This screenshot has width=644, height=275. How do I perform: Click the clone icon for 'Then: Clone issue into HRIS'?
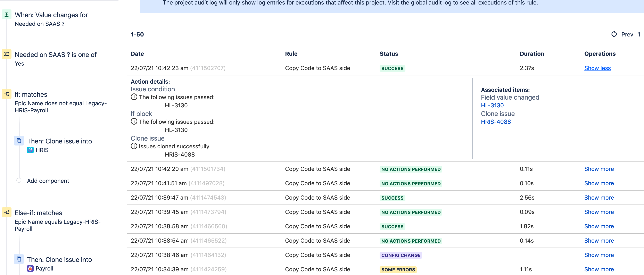19,141
